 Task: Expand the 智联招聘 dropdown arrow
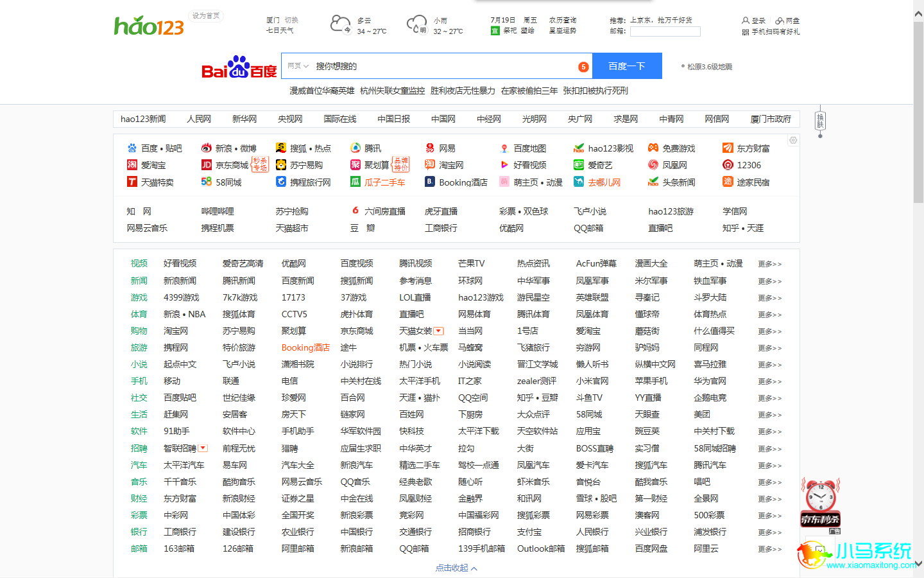[x=203, y=448]
